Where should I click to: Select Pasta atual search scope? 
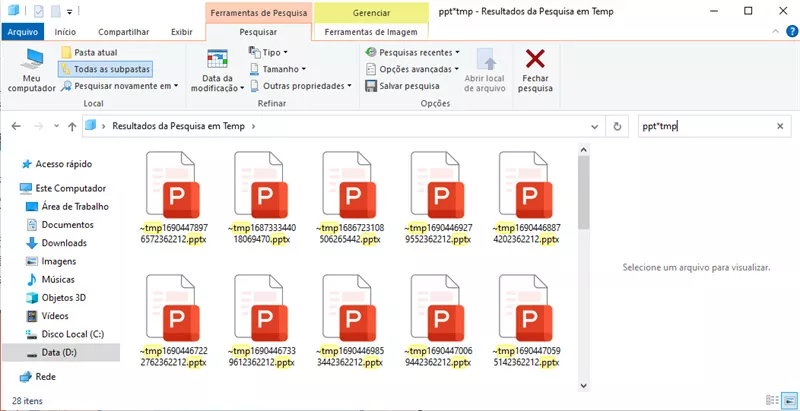tap(89, 52)
